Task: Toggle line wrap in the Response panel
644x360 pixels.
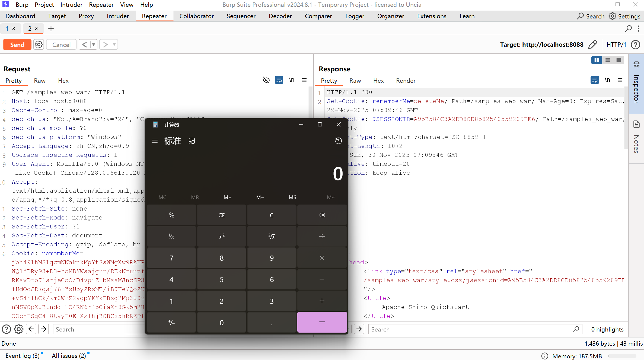Action: click(595, 80)
